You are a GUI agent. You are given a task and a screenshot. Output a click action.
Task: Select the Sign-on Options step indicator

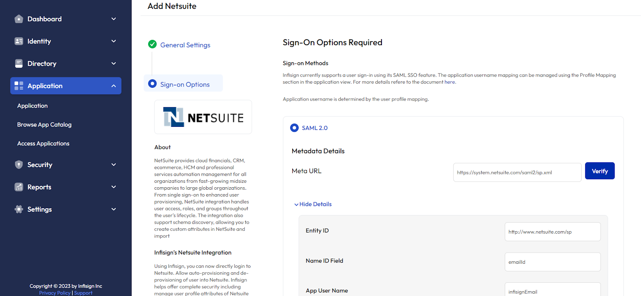coord(152,84)
